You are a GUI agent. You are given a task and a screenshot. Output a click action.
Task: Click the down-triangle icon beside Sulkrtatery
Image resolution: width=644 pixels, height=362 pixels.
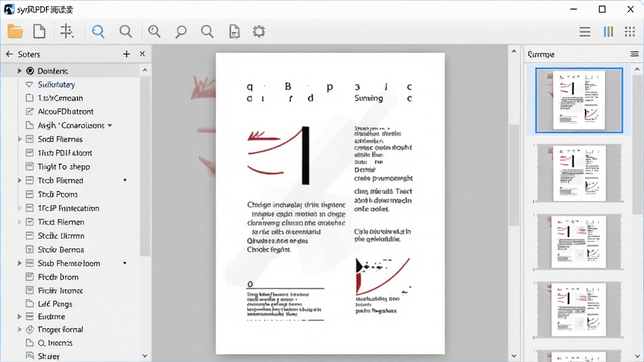(29, 85)
